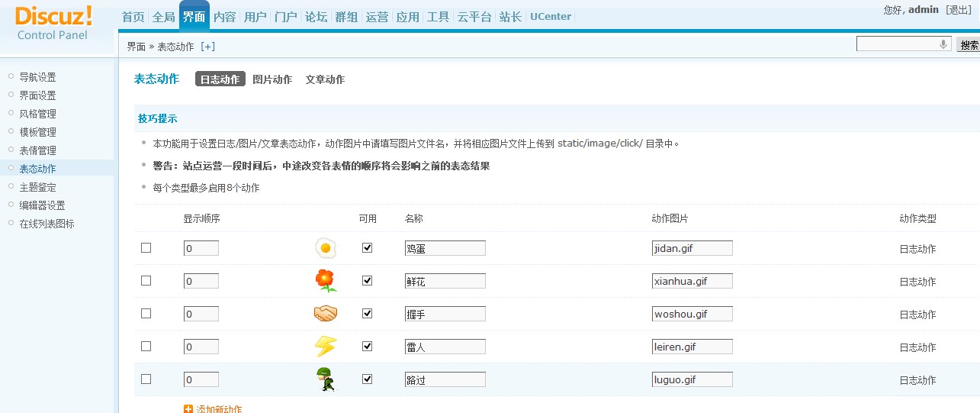Tick the delete checkbox for 握手 row

[146, 314]
